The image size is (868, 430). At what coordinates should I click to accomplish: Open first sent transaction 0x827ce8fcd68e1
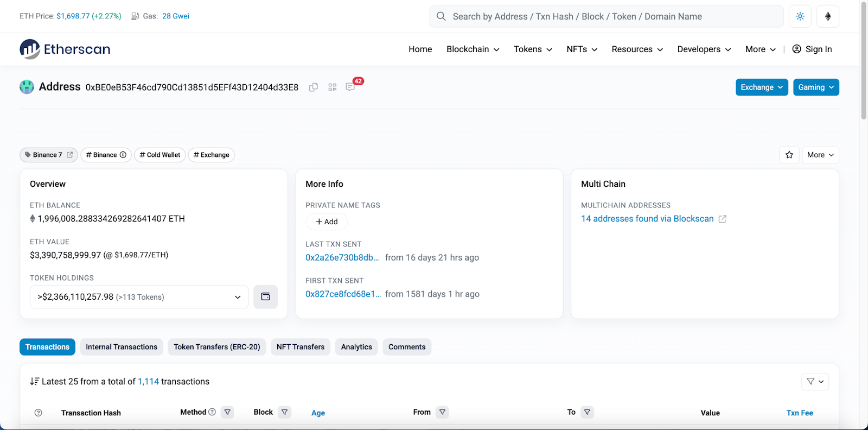pyautogui.click(x=343, y=294)
